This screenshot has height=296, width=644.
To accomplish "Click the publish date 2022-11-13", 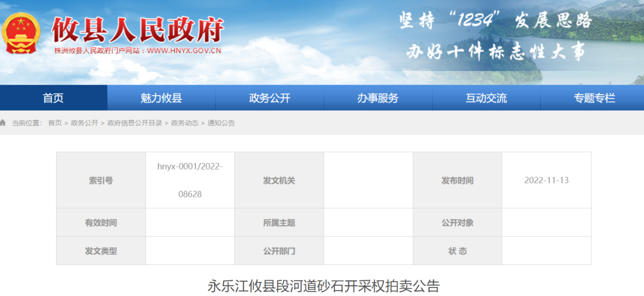I will tap(546, 180).
